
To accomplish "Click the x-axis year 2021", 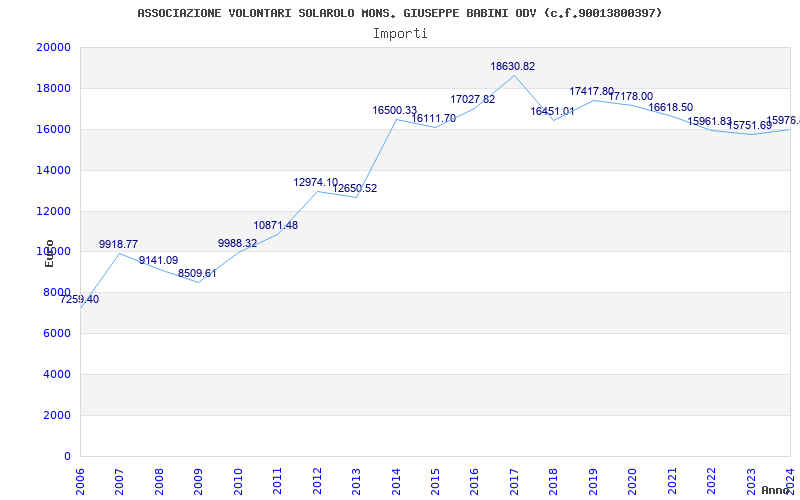I will [672, 481].
